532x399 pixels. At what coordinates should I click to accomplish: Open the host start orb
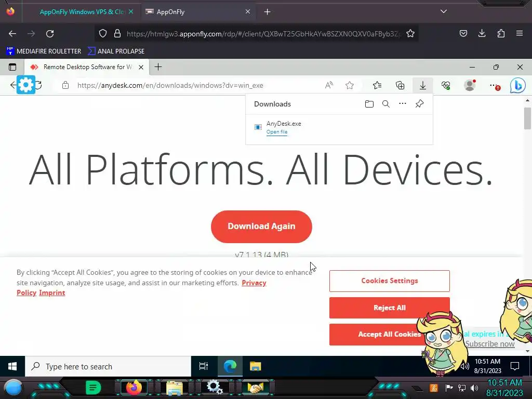(x=13, y=388)
